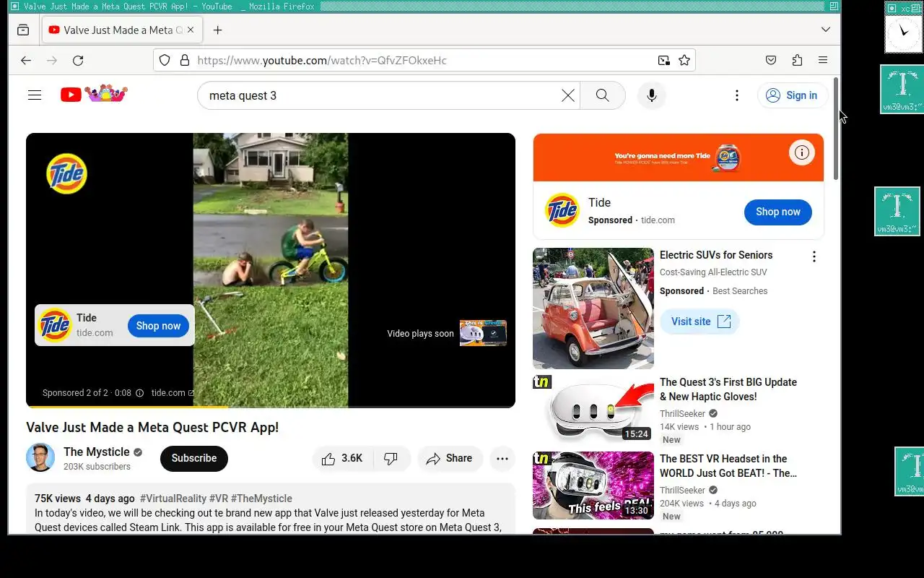Focus the YouTube search field

coord(383,95)
